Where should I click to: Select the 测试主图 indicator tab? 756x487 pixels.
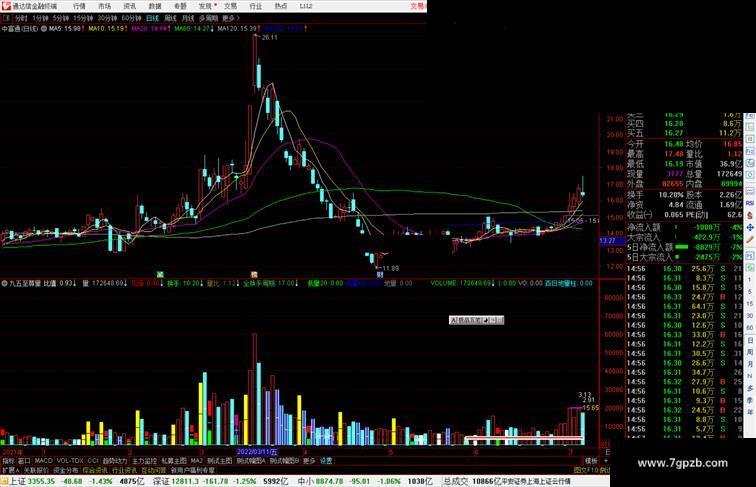click(x=220, y=461)
